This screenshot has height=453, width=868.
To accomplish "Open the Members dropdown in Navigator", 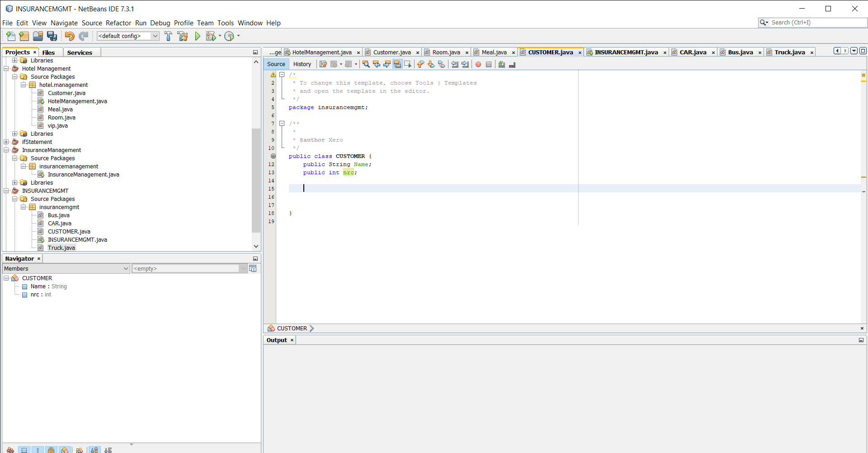I will [x=126, y=268].
